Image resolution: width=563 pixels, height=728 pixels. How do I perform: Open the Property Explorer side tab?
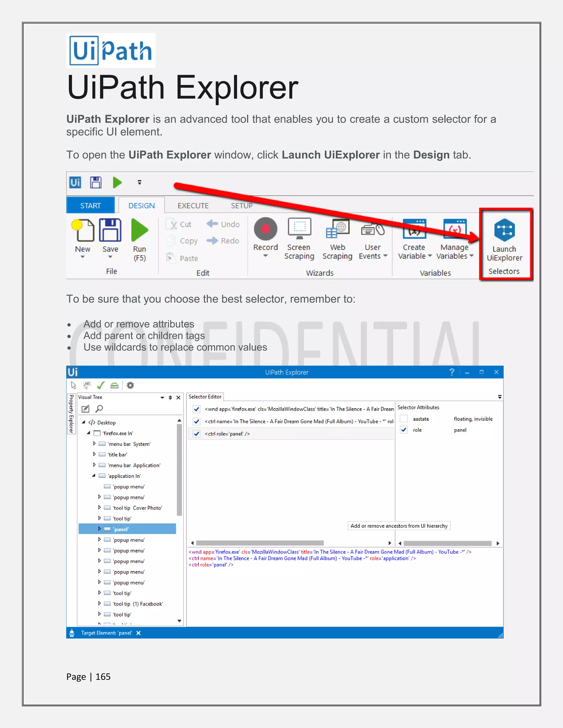click(x=71, y=414)
